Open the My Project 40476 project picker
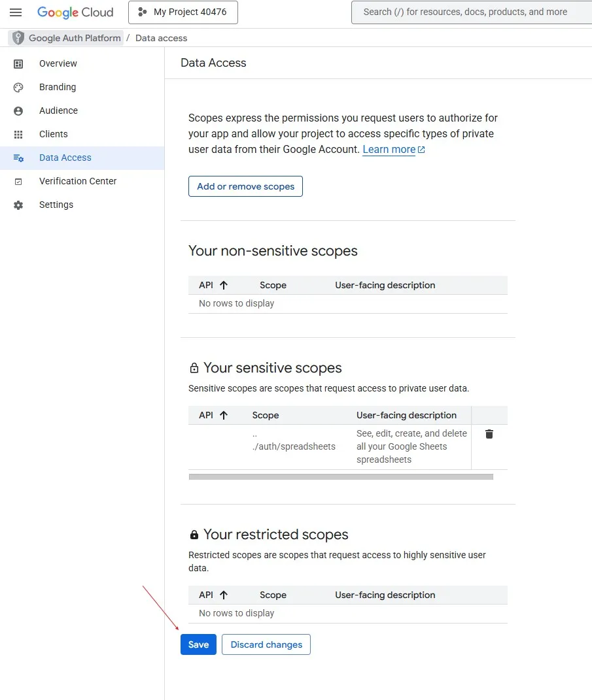 pyautogui.click(x=183, y=12)
